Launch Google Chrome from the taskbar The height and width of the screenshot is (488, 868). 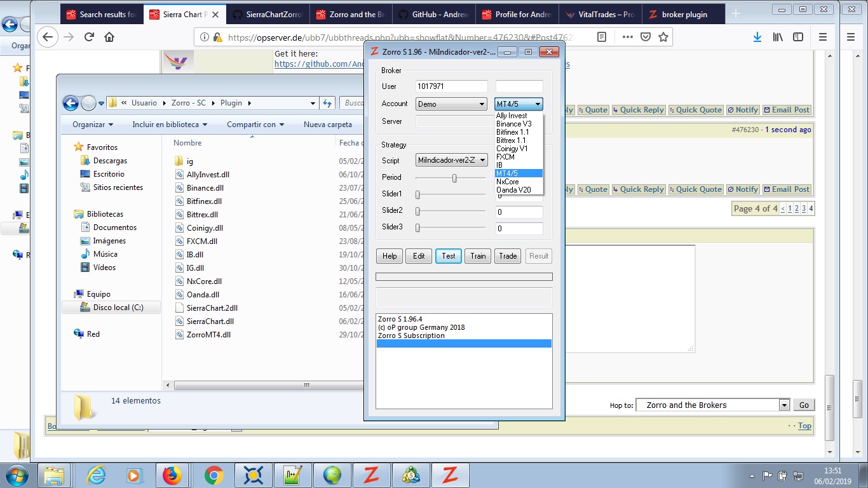pos(214,475)
